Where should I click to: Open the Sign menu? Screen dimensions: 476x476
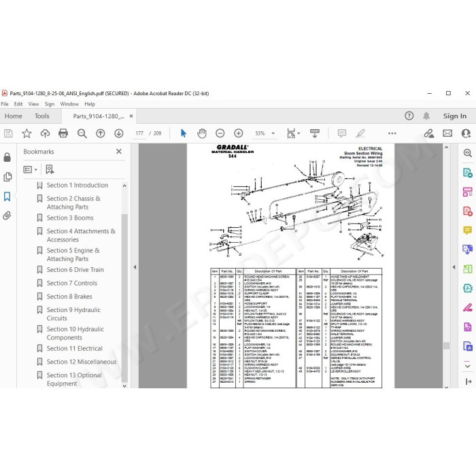pyautogui.click(x=49, y=104)
